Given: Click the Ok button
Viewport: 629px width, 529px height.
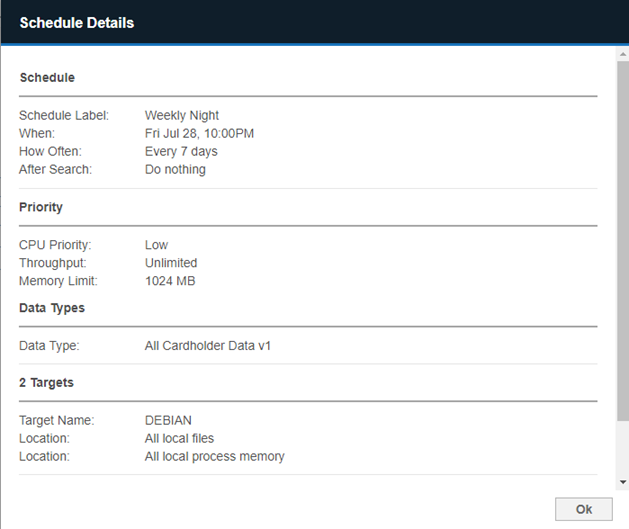Looking at the screenshot, I should [583, 509].
